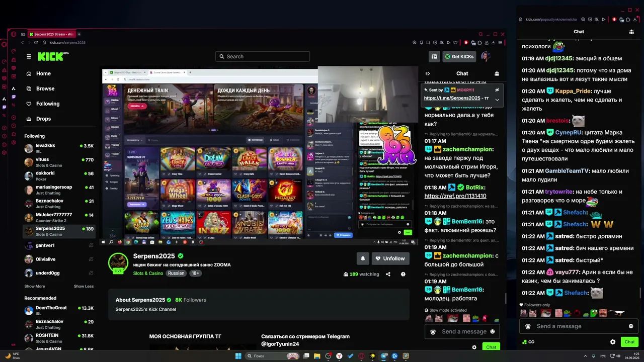644x362 pixels.
Task: Hide the pinned message from MOKRYI1
Action: point(497,90)
